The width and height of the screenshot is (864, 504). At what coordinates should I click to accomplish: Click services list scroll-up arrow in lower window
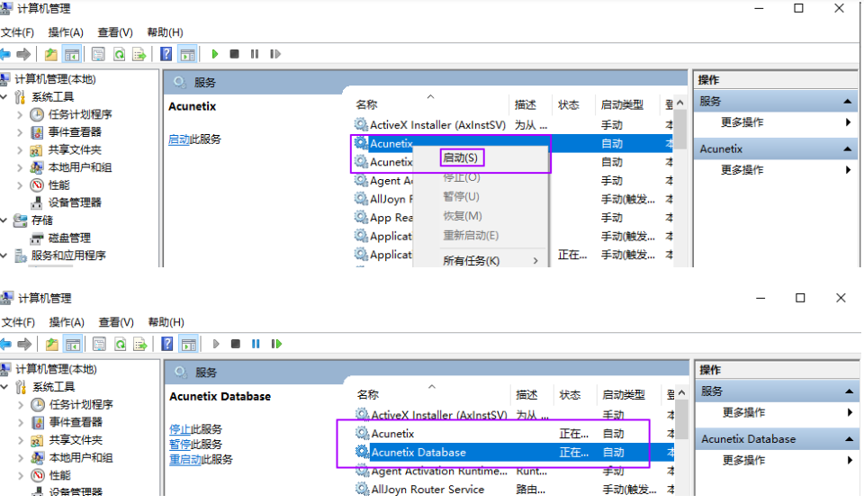coord(681,392)
